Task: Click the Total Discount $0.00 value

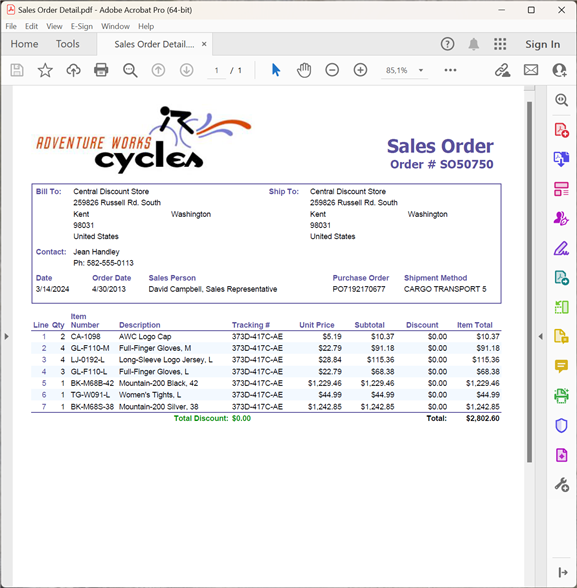Action: (241, 418)
